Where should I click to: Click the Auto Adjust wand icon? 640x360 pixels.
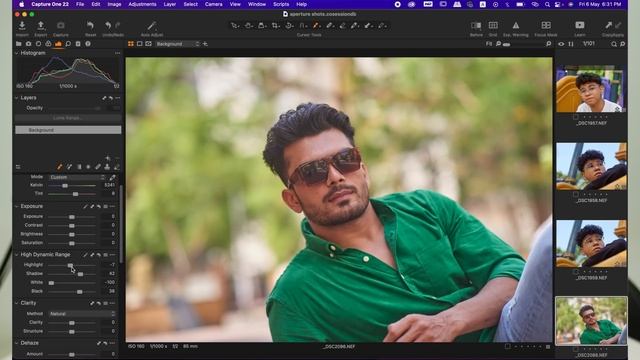(152, 26)
